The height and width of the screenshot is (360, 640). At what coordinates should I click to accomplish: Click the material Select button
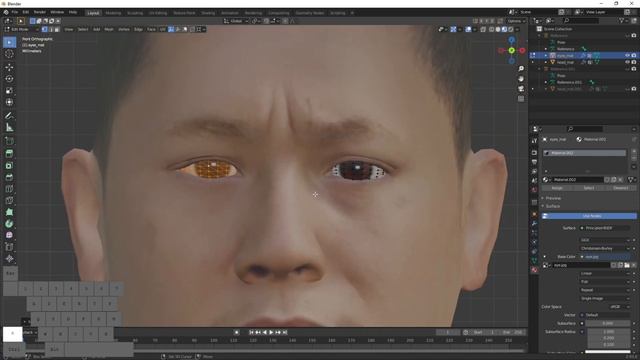589,188
